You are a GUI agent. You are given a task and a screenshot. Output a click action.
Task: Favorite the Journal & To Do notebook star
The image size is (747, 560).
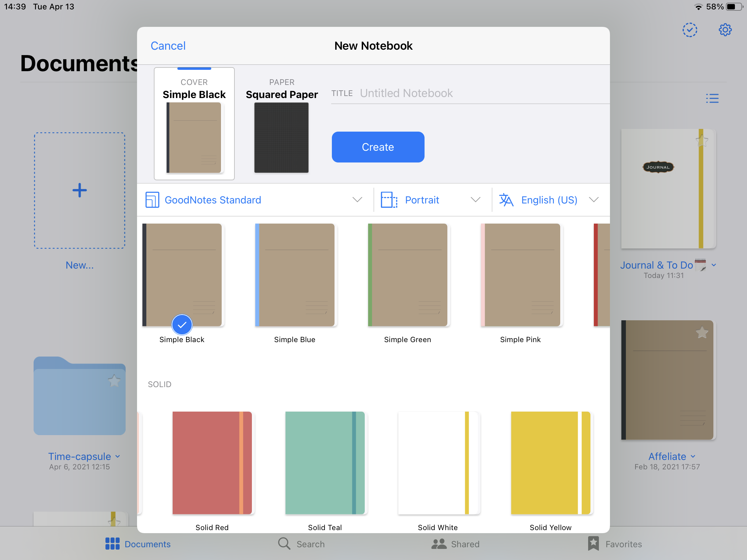[x=702, y=140]
